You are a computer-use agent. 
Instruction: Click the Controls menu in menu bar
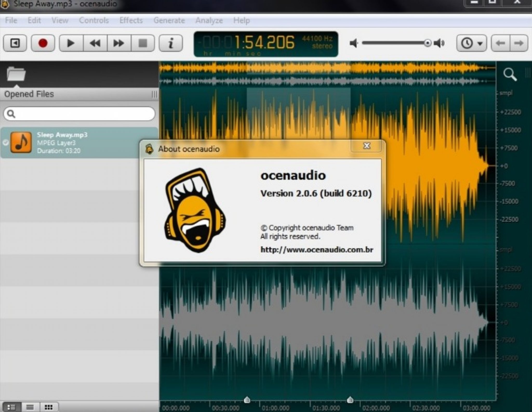[x=94, y=20]
